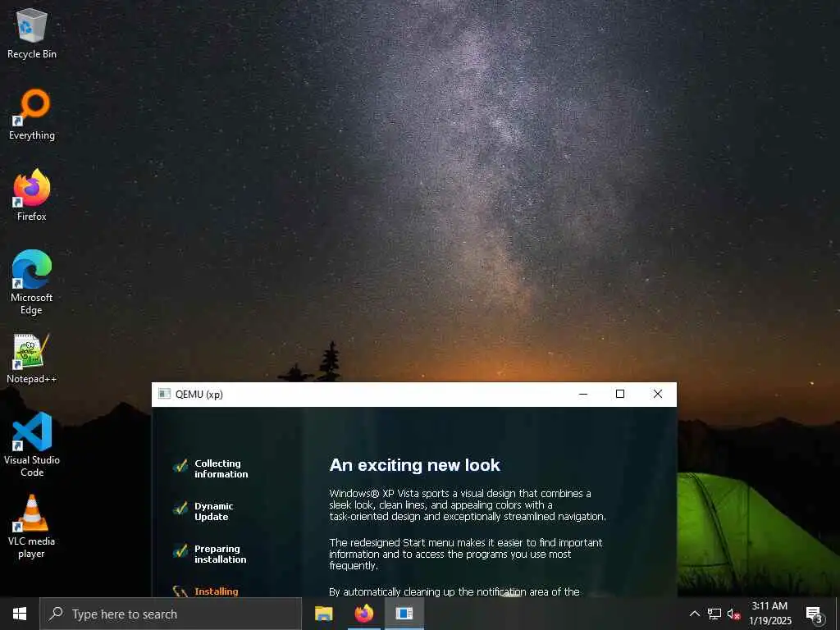Maximize the QEMU (xp) window
The width and height of the screenshot is (840, 630).
(620, 395)
